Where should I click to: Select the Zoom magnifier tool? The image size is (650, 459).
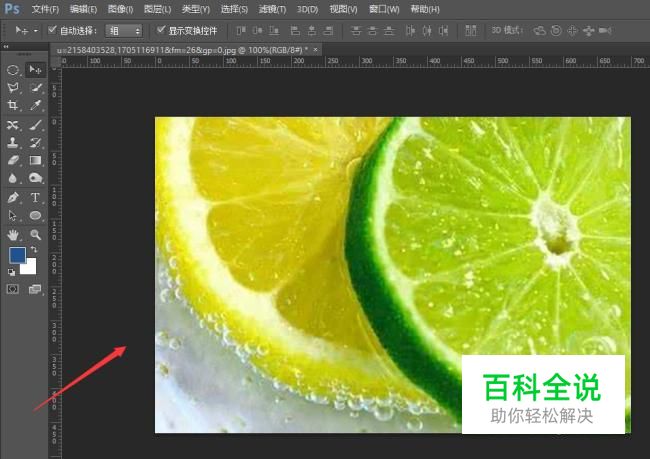36,235
